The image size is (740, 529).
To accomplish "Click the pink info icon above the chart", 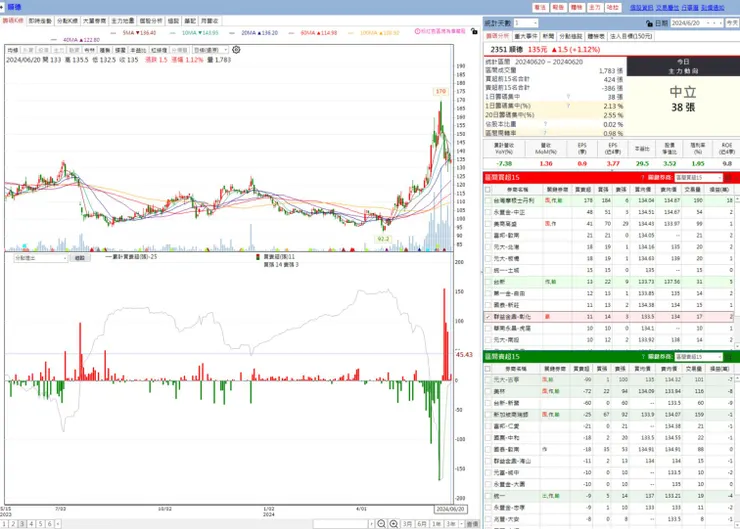I will coord(417,31).
